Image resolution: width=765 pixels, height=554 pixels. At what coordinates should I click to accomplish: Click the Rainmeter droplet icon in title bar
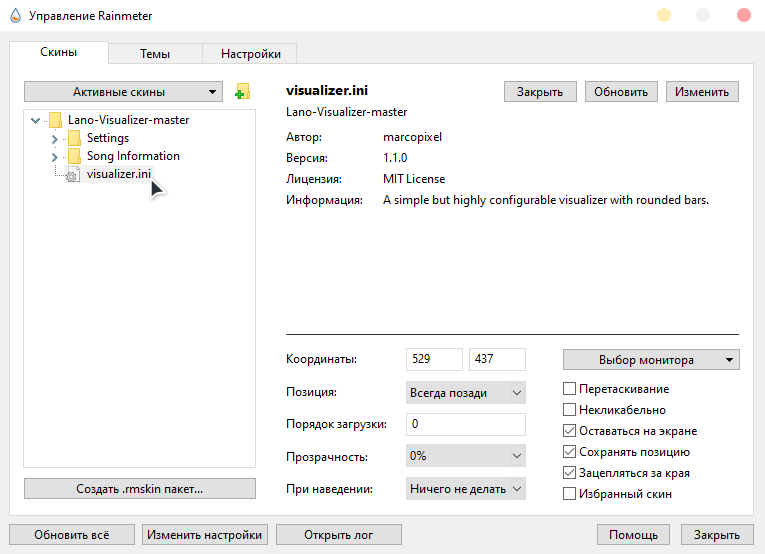tap(13, 16)
